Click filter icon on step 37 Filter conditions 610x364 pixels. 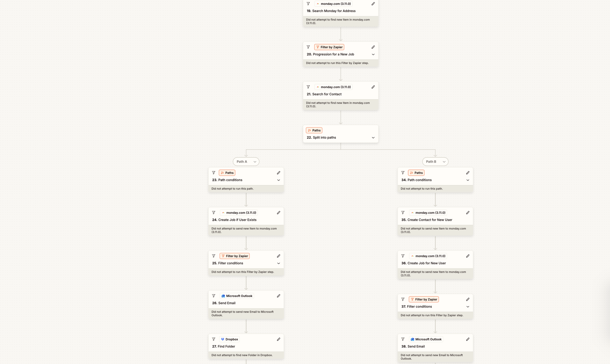pos(403,299)
